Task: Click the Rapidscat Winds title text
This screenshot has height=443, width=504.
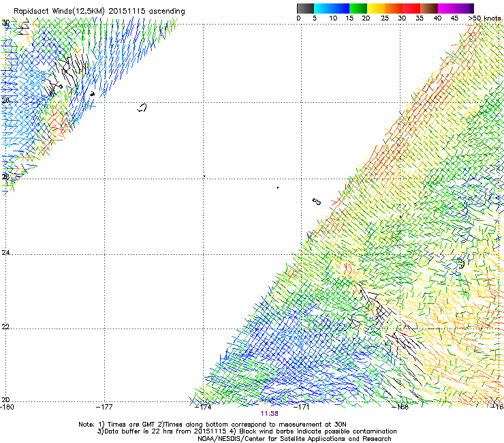Action: coord(99,11)
